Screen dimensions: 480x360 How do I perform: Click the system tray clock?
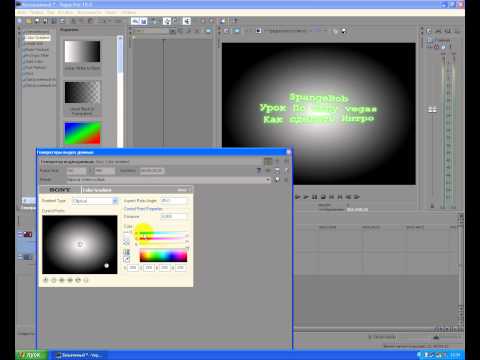pyautogui.click(x=455, y=355)
